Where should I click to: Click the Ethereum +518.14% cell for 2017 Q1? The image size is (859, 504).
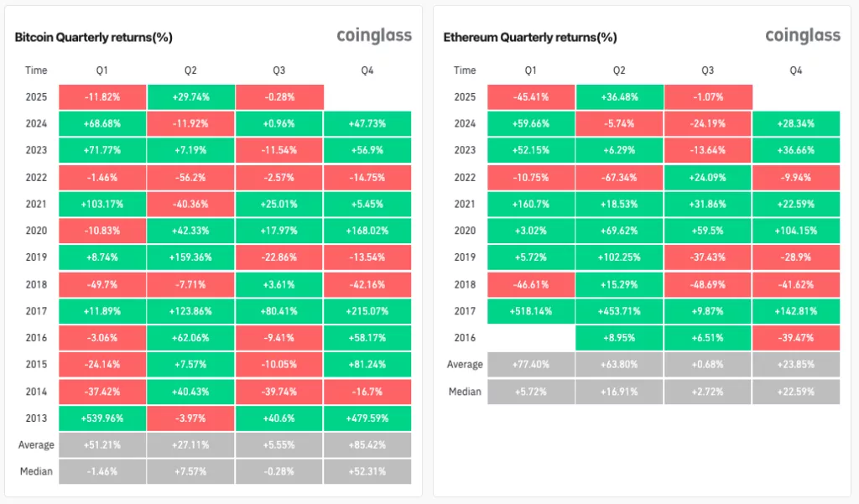point(530,311)
